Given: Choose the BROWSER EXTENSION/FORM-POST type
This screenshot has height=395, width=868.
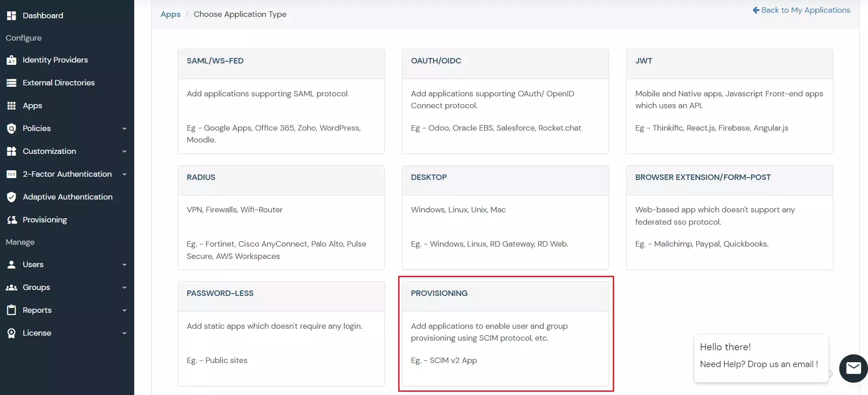Looking at the screenshot, I should (729, 217).
